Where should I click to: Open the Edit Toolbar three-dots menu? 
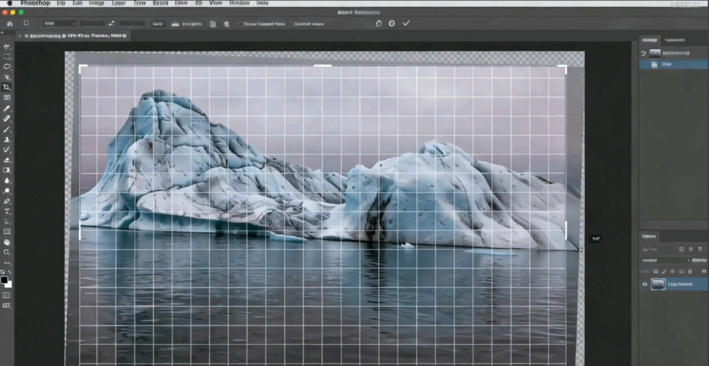click(7, 262)
